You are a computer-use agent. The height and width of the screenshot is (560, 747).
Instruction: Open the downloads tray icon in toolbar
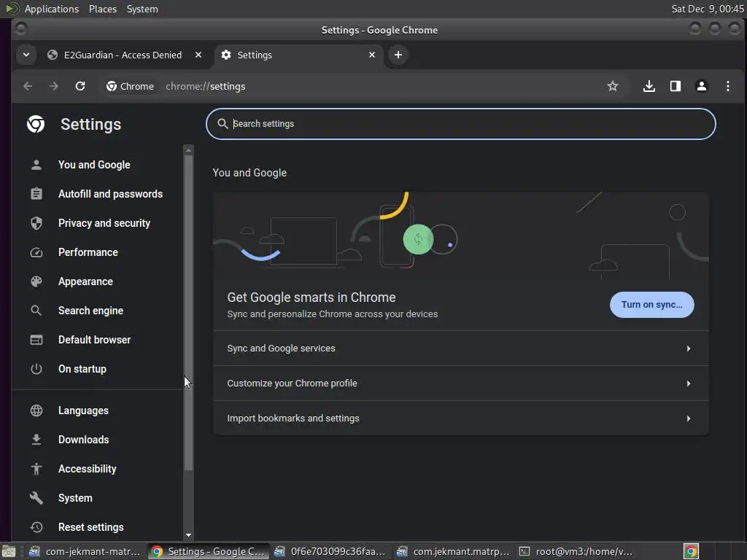649,86
